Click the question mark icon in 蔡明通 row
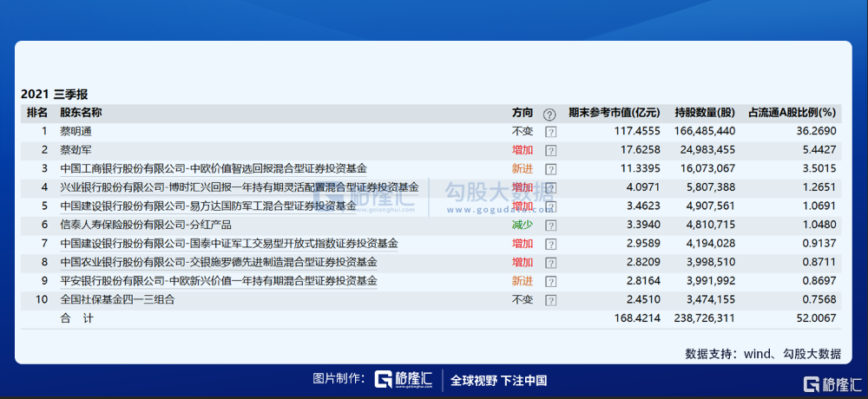Screen dimensions: 868x399 (x=550, y=132)
